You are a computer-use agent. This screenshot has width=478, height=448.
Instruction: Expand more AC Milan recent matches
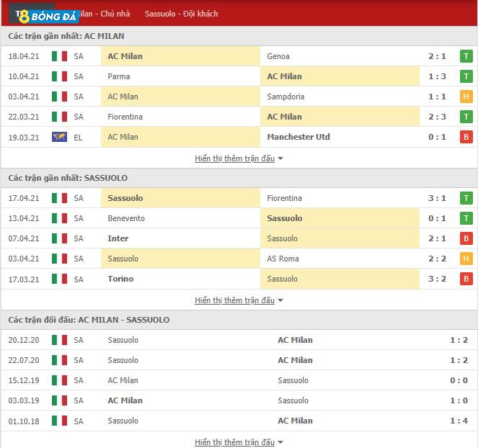point(239,158)
